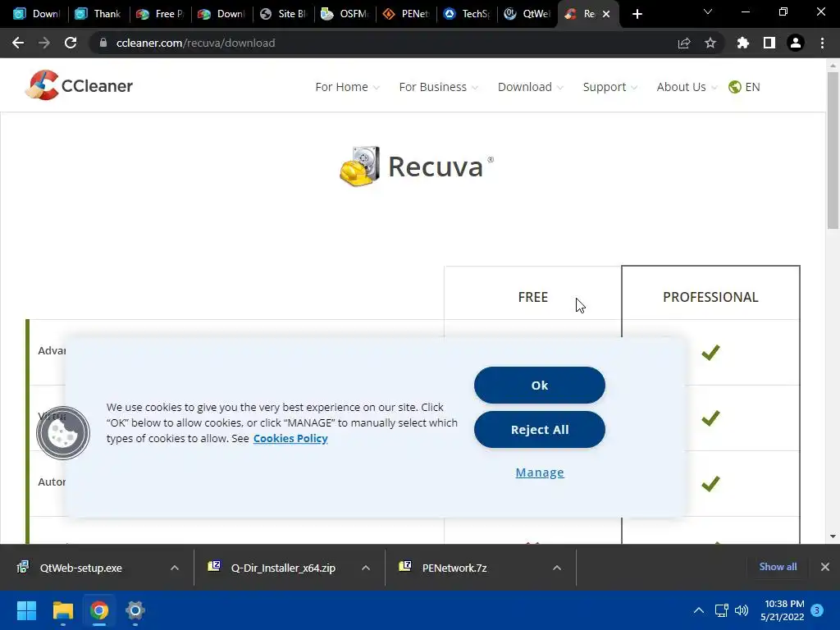Open options arrow for QtWeb-setup.exe
840x630 pixels.
point(175,568)
